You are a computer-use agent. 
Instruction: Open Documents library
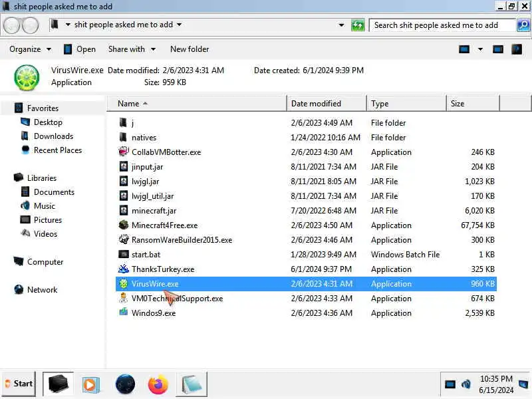click(54, 192)
